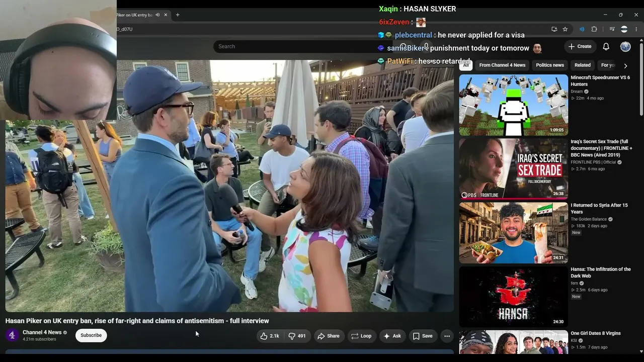Screen dimensions: 644x362
Task: Open the YouTube account avatar menu
Action: tap(625, 46)
